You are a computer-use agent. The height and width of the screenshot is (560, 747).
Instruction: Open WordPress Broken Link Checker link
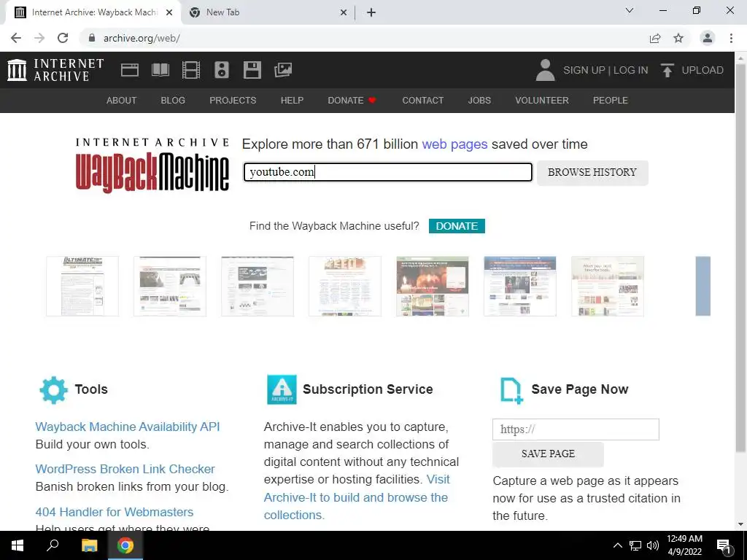[x=125, y=469]
